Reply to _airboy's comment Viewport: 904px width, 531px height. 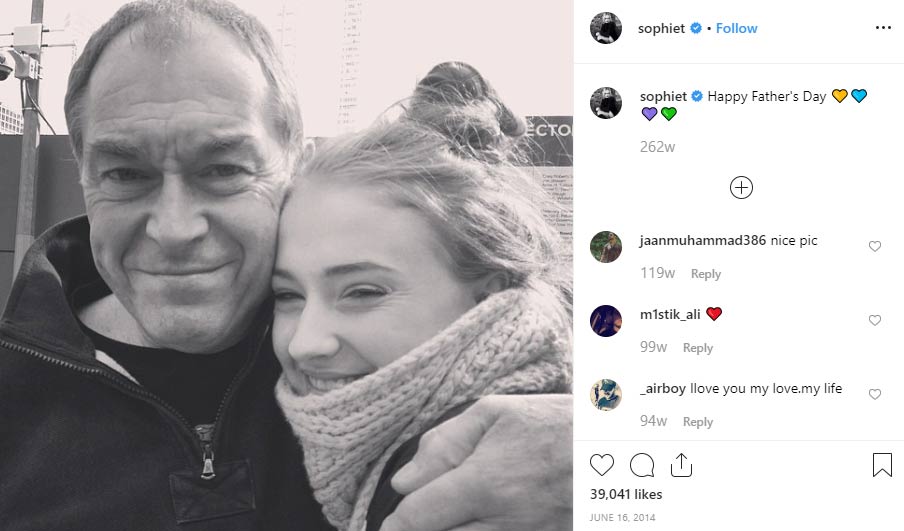pyautogui.click(x=697, y=422)
